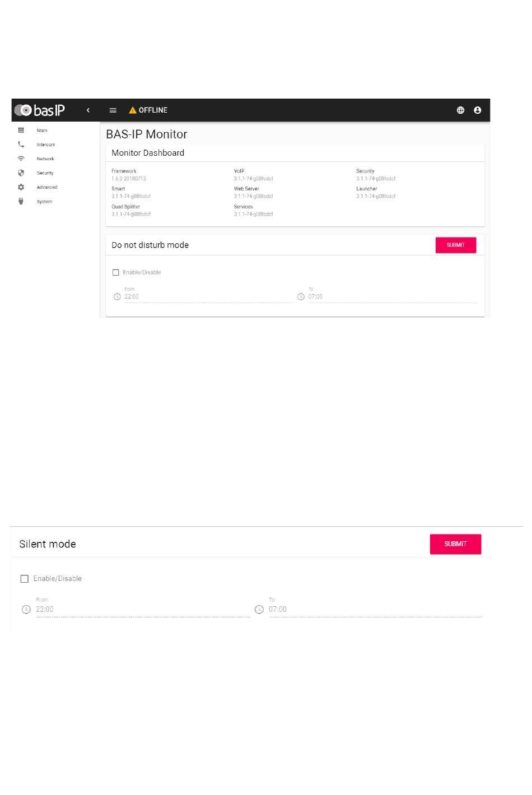The width and height of the screenshot is (532, 795).
Task: Enable the Silent mode checkbox
Action: 25,579
